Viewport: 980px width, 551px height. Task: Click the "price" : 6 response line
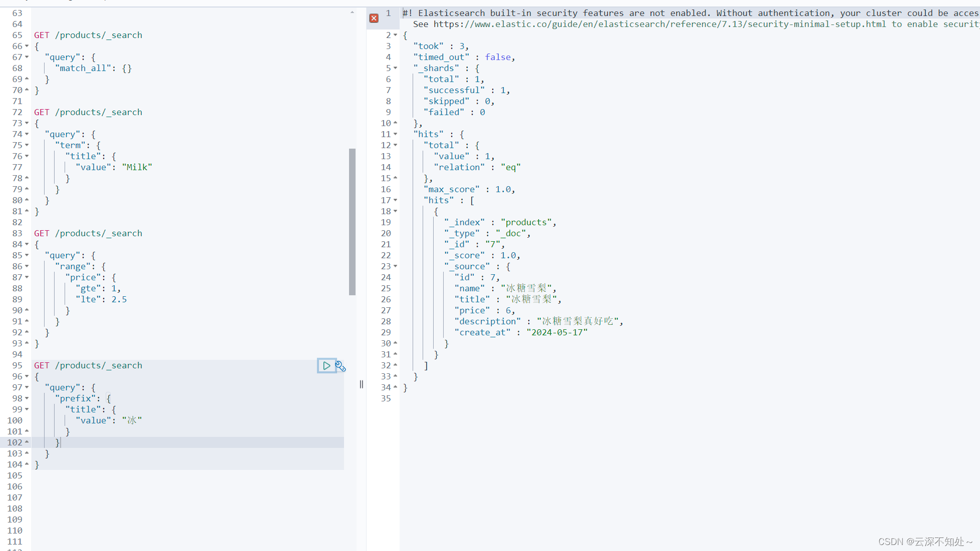484,310
